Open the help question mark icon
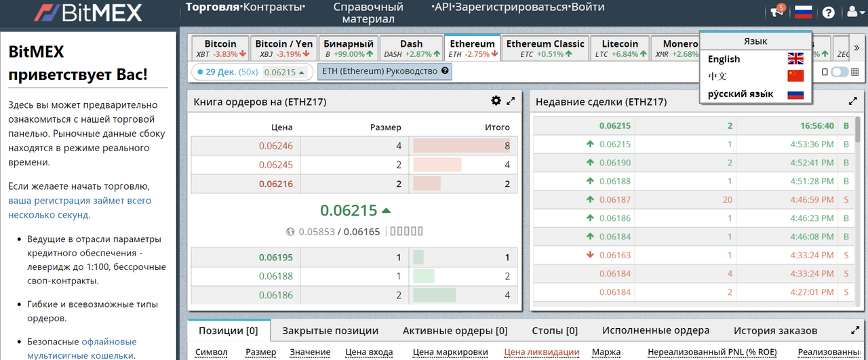Image resolution: width=868 pixels, height=360 pixels. coord(828,12)
